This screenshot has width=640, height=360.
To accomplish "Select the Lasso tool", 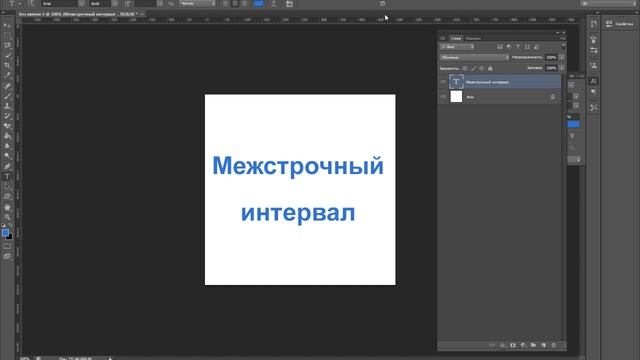I will click(x=7, y=45).
